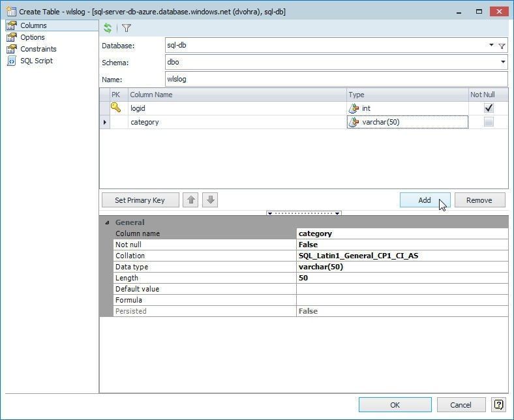Open the Options page in sidebar
The image size is (514, 420).
point(33,37)
